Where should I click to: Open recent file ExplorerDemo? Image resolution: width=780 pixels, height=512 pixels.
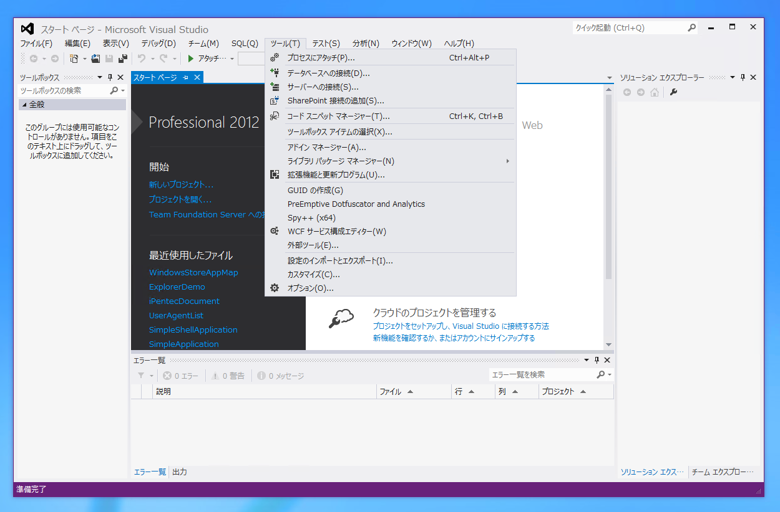[x=177, y=287]
